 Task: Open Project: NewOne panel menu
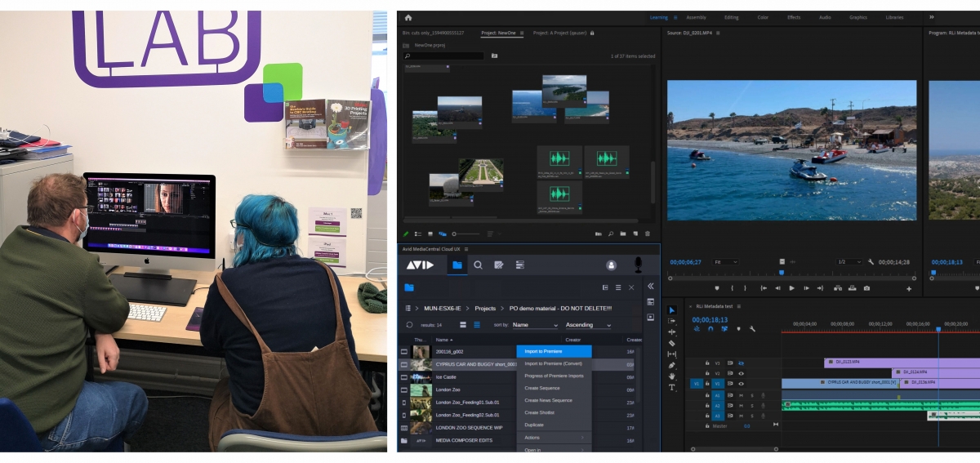pyautogui.click(x=521, y=33)
